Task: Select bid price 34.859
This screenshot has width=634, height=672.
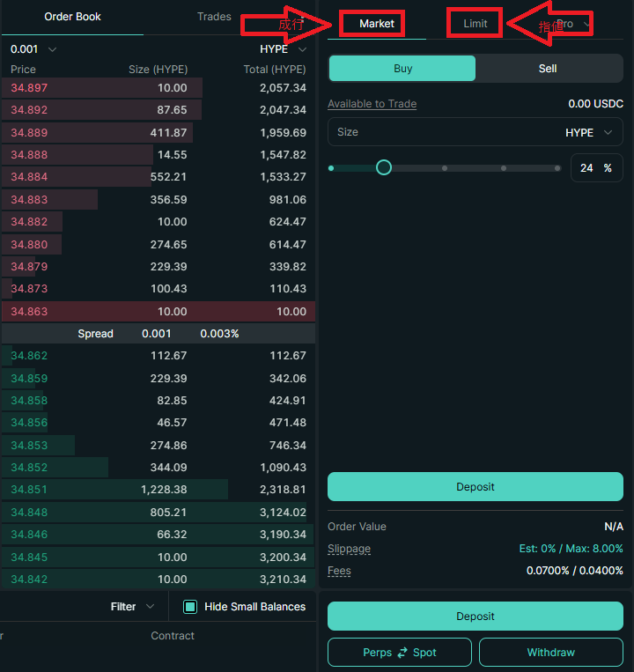Action: pos(29,379)
